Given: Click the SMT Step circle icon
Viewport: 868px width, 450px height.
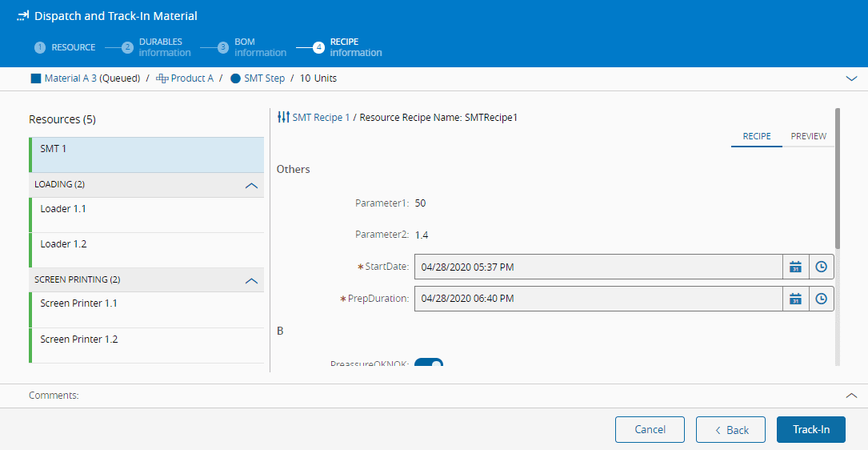Looking at the screenshot, I should tap(235, 78).
